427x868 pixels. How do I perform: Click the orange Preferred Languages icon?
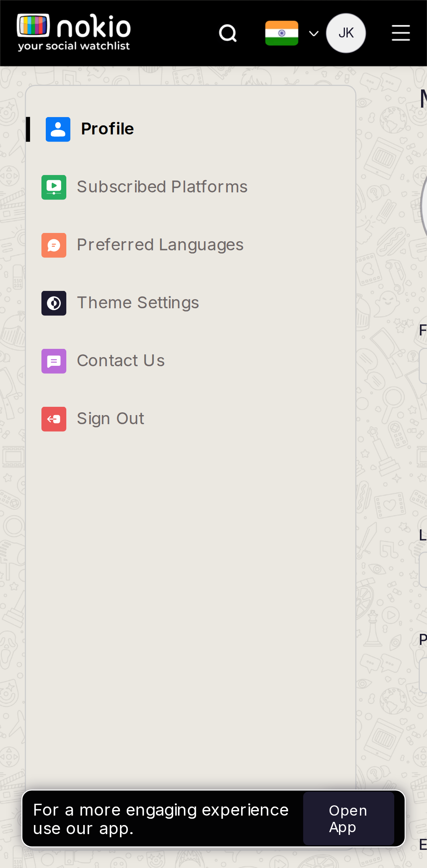pyautogui.click(x=54, y=245)
